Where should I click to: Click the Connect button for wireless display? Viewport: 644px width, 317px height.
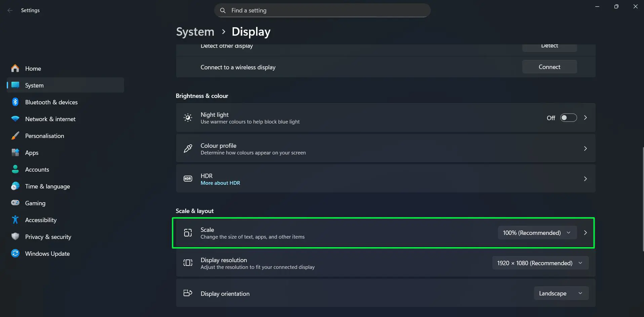[549, 67]
